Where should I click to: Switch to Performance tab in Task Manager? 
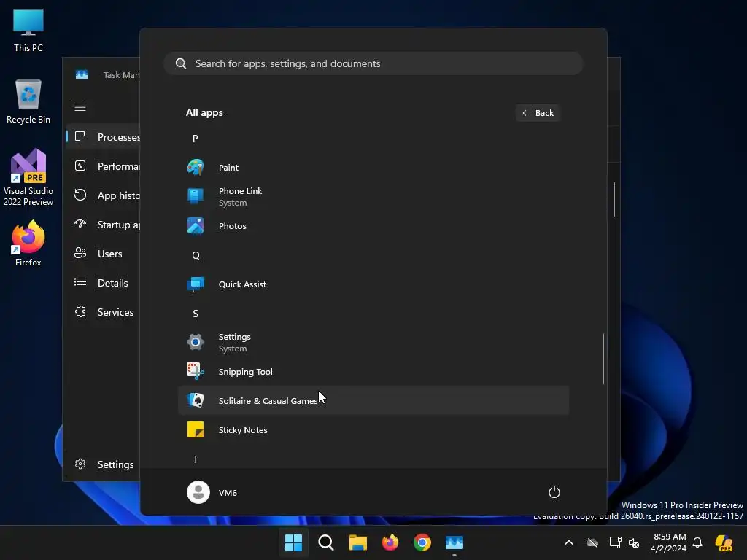(103, 166)
